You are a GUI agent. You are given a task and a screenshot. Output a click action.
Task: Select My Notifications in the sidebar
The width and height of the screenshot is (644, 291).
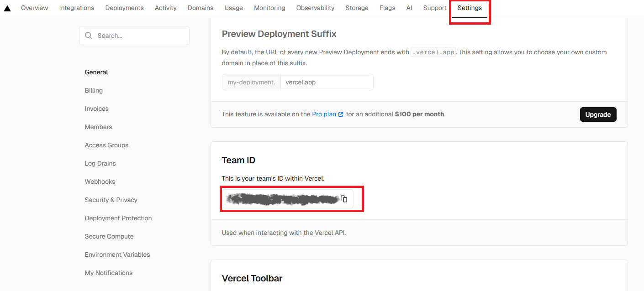click(x=108, y=273)
